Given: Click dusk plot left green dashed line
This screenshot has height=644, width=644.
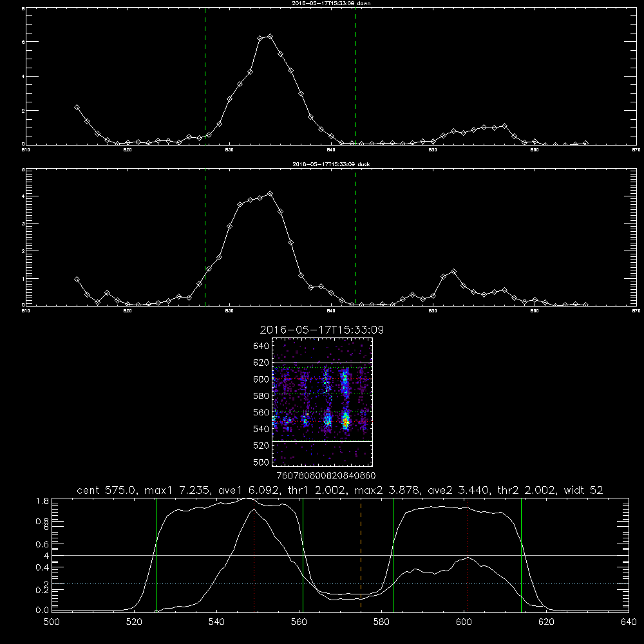Looking at the screenshot, I should pyautogui.click(x=205, y=236).
